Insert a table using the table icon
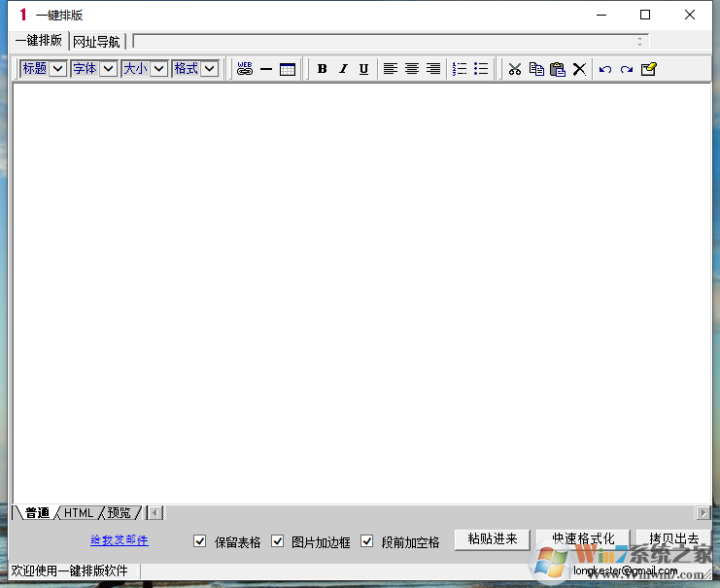Viewport: 720px width, 588px height. click(288, 69)
